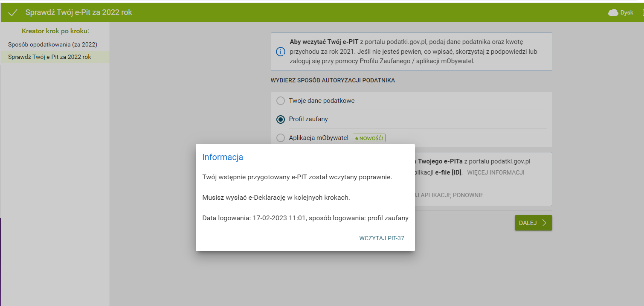The image size is (644, 306).
Task: Click the WIĘCEJ INFORMACJI link
Action: 496,173
